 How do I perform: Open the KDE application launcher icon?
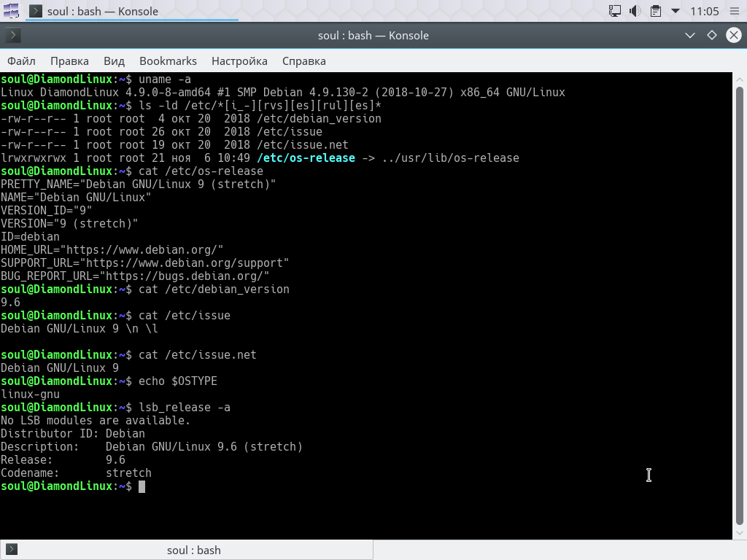(10, 10)
